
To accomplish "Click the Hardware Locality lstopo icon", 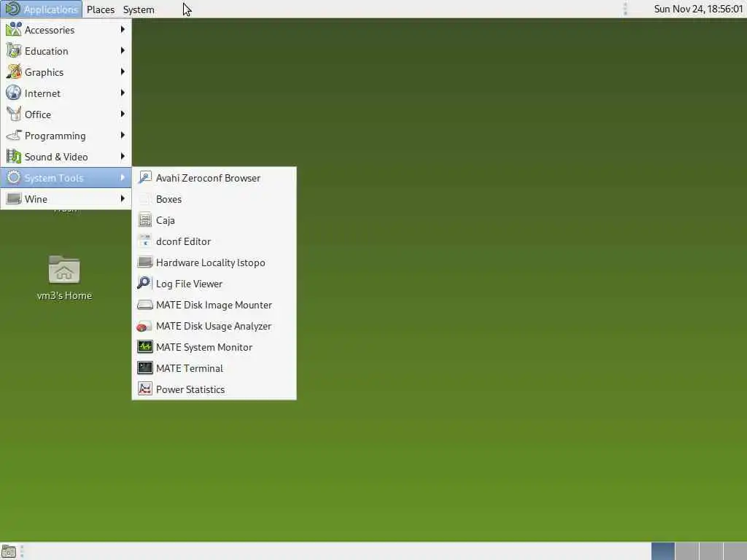I will 145,262.
